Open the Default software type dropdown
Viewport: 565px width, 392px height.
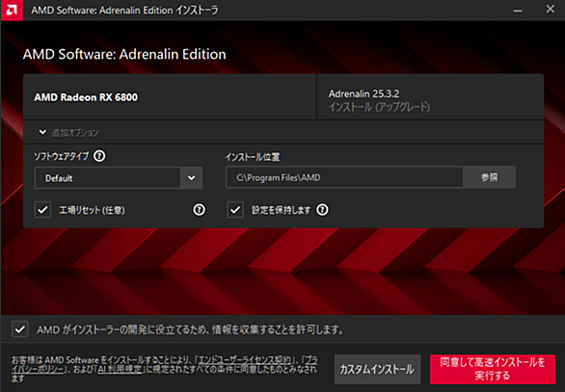click(119, 178)
